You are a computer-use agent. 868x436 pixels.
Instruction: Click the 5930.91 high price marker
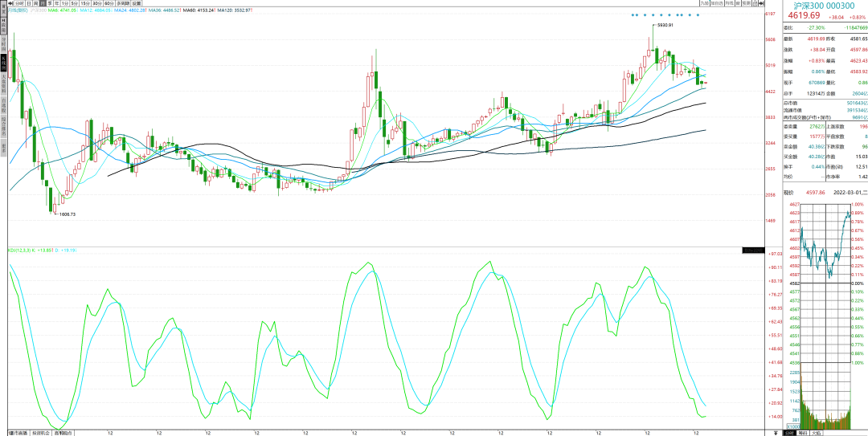(664, 26)
